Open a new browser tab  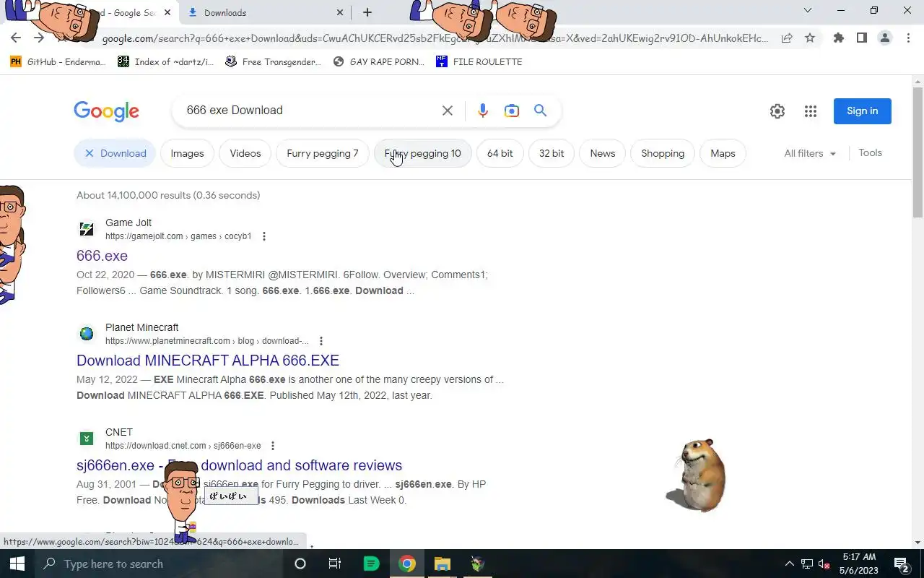pos(367,12)
